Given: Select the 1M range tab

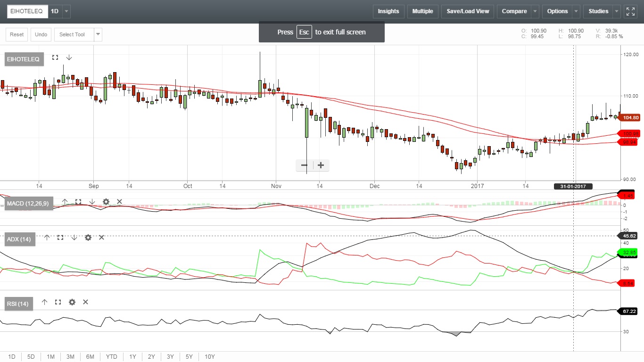Looking at the screenshot, I should click(50, 357).
